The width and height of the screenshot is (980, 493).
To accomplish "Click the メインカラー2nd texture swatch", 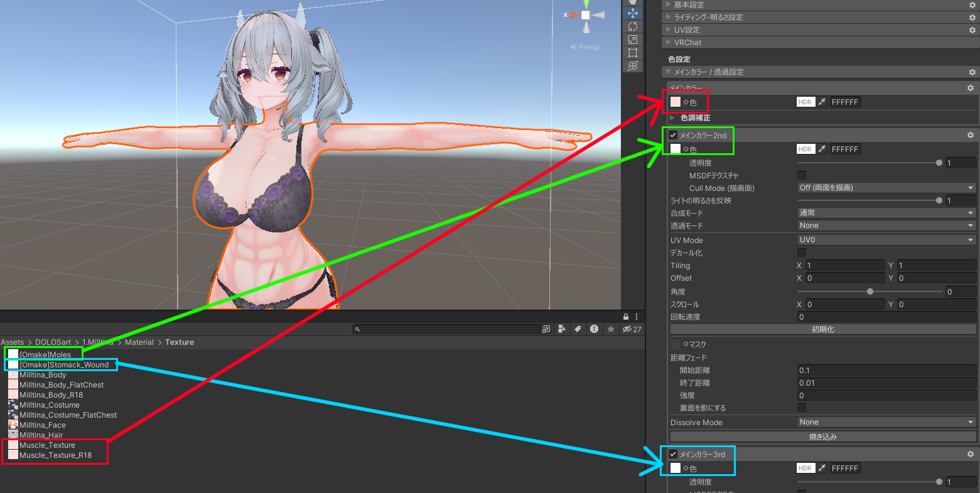I will 676,149.
